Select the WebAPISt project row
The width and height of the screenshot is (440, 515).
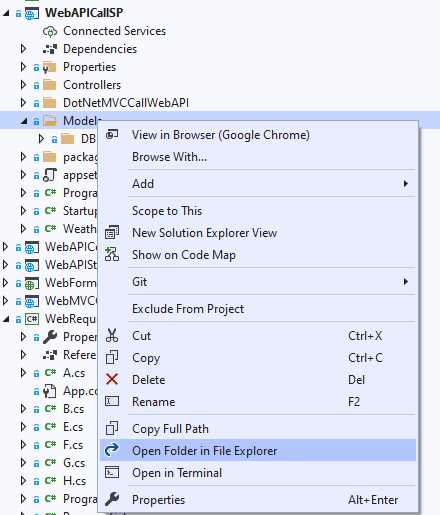71,265
